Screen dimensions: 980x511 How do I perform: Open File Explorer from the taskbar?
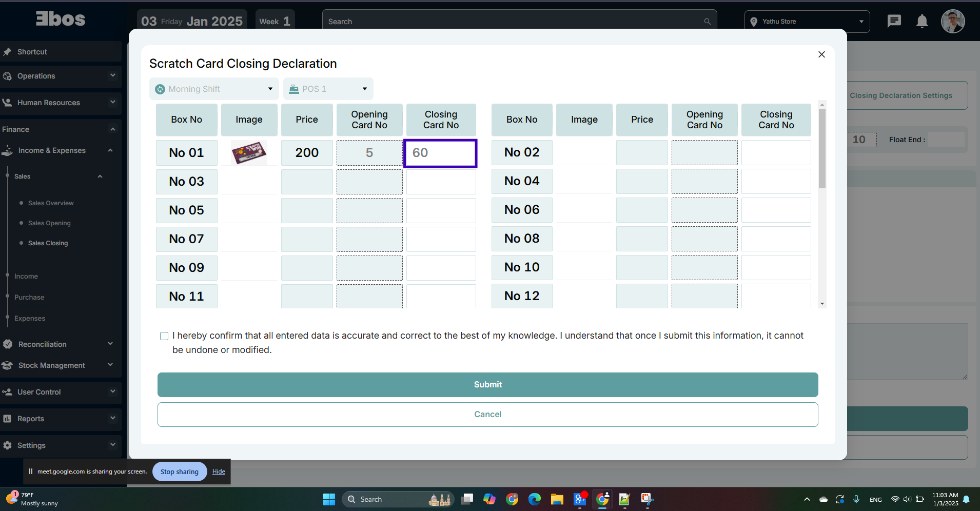tap(557, 499)
